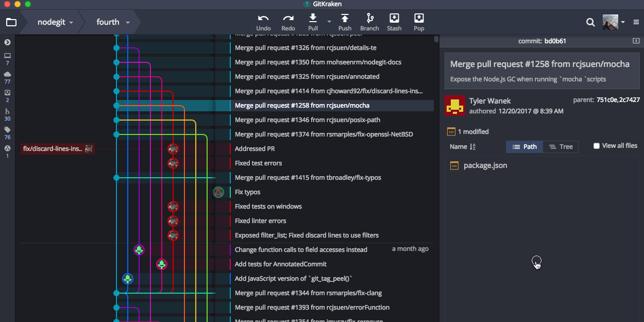Show tags icon in left sidebar
Viewport: 644px width, 322px height.
tap(7, 130)
